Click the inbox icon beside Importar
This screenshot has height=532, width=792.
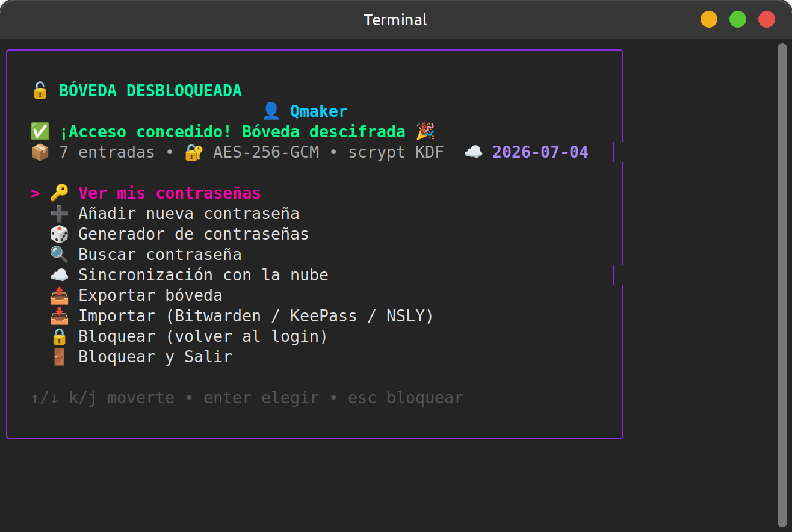click(x=59, y=316)
